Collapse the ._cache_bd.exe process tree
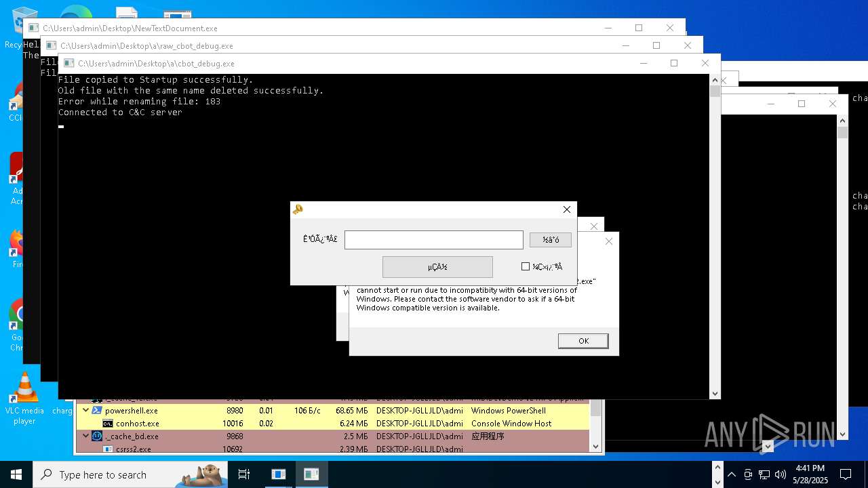 pos(86,436)
